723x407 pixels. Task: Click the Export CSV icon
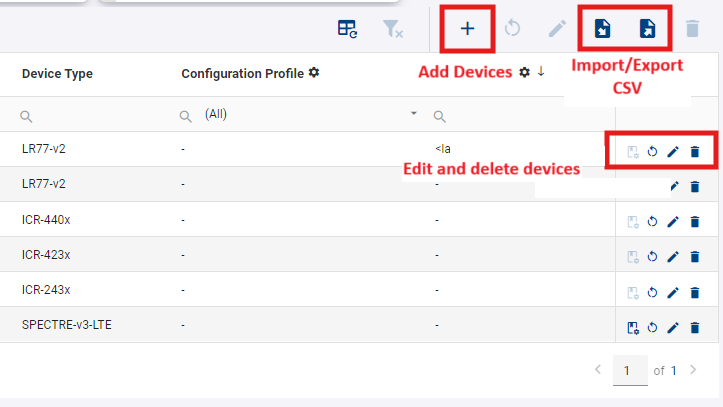coord(648,28)
